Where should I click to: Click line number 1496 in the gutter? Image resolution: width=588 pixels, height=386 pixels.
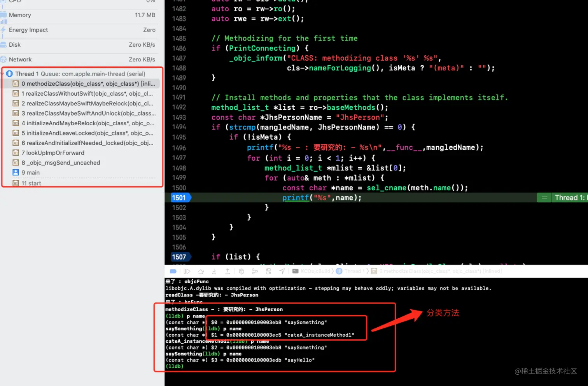pyautogui.click(x=179, y=148)
